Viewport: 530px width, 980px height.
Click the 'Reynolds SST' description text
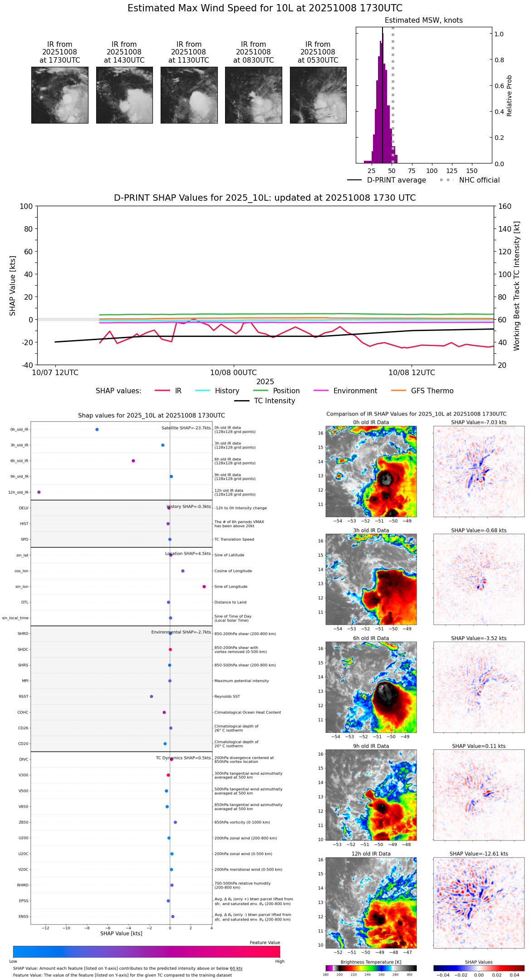point(227,697)
